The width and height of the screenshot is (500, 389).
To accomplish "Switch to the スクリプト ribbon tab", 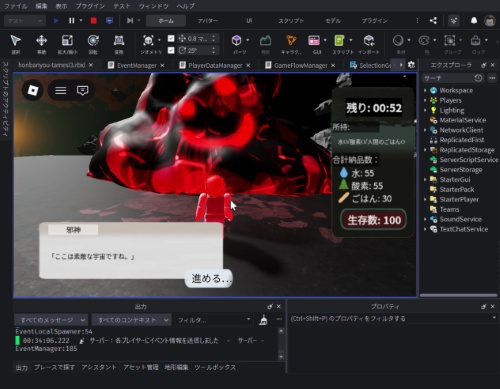I will click(291, 21).
